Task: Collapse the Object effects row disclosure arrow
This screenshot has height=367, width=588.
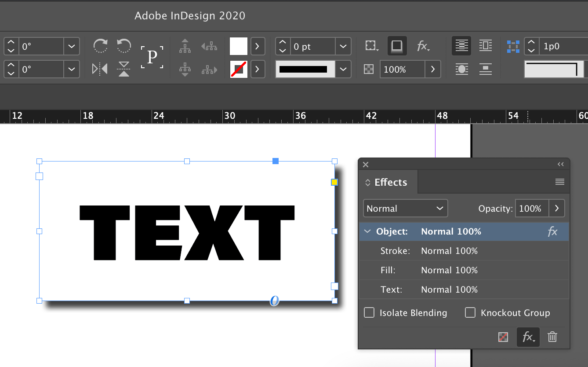Action: click(367, 231)
